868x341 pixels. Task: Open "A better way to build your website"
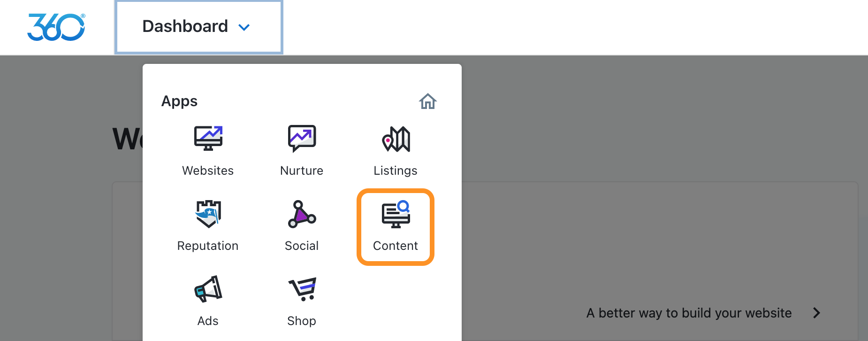[688, 313]
